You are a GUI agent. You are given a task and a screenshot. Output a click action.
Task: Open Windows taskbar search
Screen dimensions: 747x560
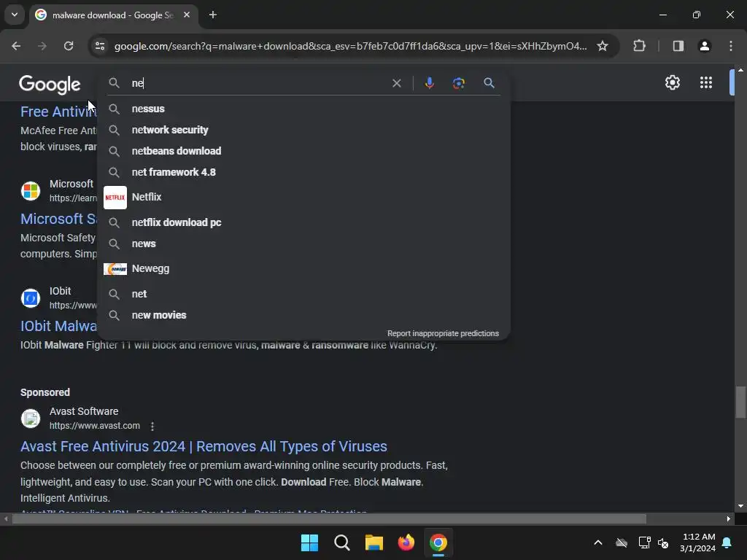point(342,542)
